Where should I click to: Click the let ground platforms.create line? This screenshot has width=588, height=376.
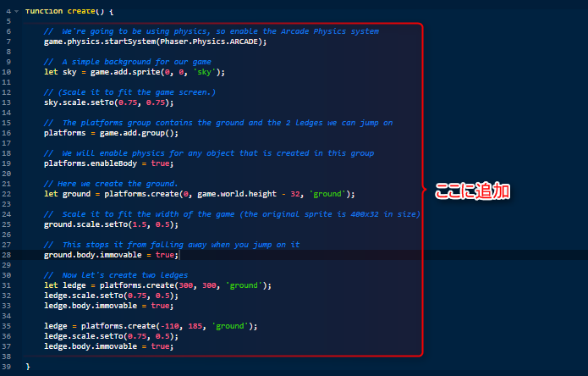[199, 194]
